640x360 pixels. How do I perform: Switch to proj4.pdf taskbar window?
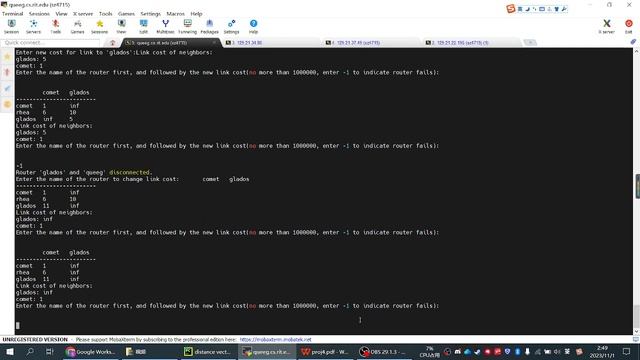(x=325, y=351)
